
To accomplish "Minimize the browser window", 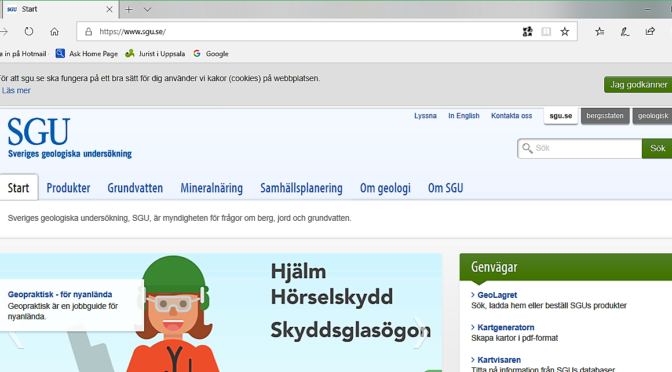I will (x=647, y=9).
